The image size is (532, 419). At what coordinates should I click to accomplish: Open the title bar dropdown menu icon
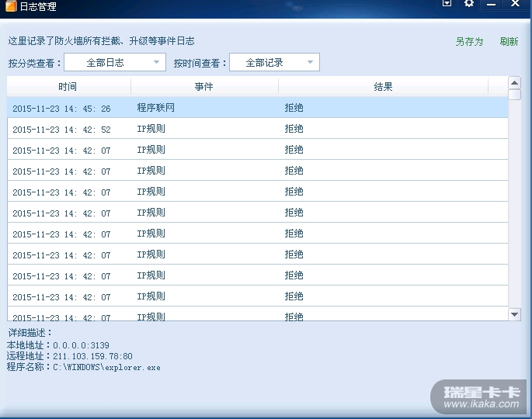coord(447,3)
